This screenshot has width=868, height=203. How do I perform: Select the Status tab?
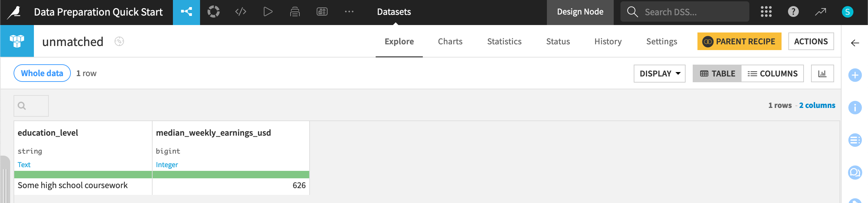click(x=558, y=42)
